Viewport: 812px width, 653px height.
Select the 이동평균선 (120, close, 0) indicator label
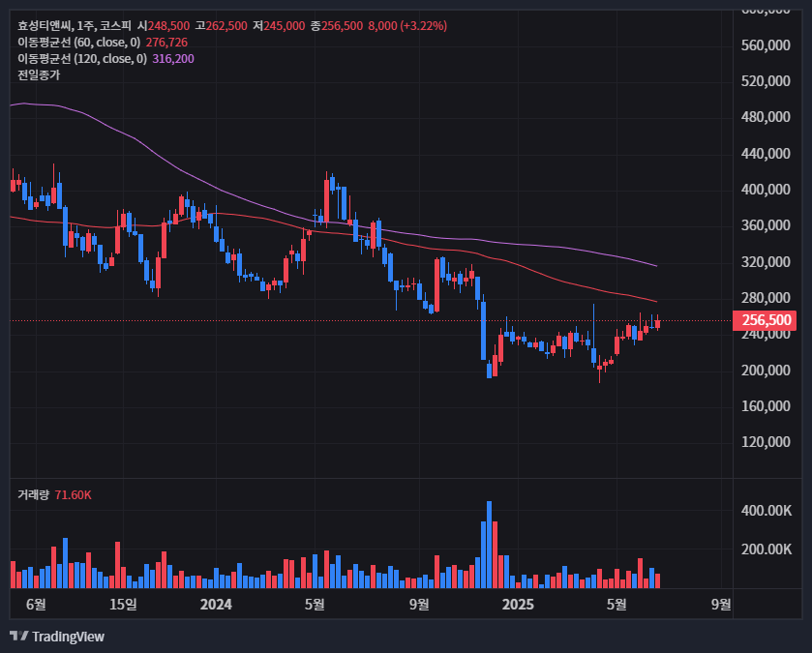point(82,59)
